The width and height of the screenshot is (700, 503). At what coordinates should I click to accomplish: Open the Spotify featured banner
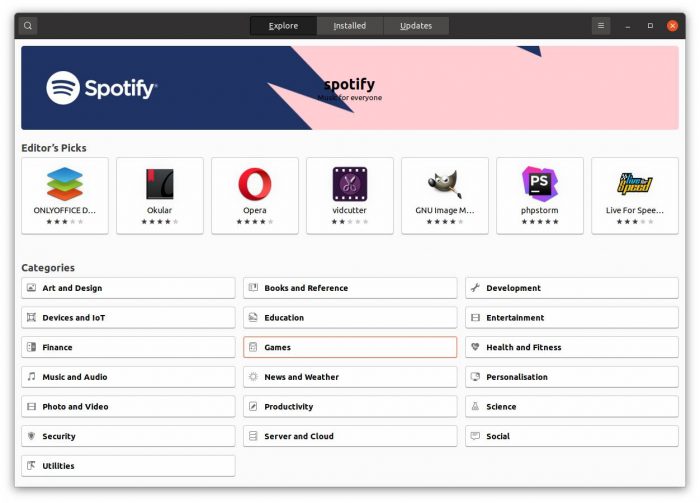349,88
